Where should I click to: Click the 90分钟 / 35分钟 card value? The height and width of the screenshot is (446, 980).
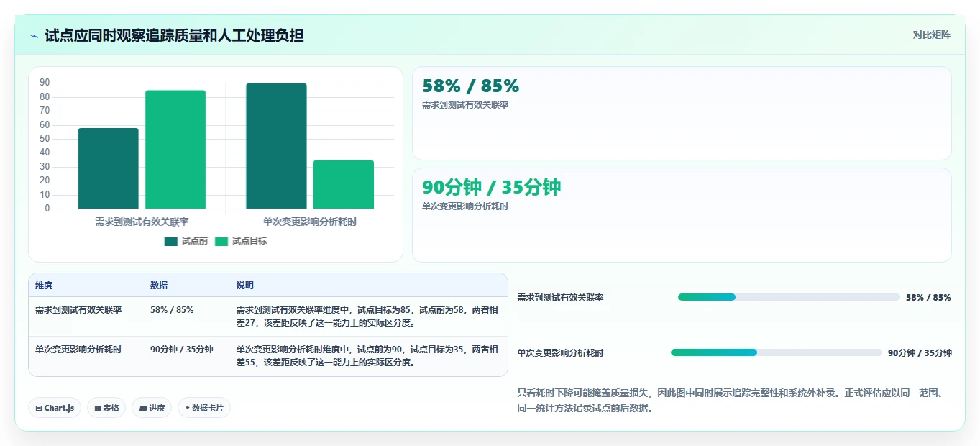491,187
